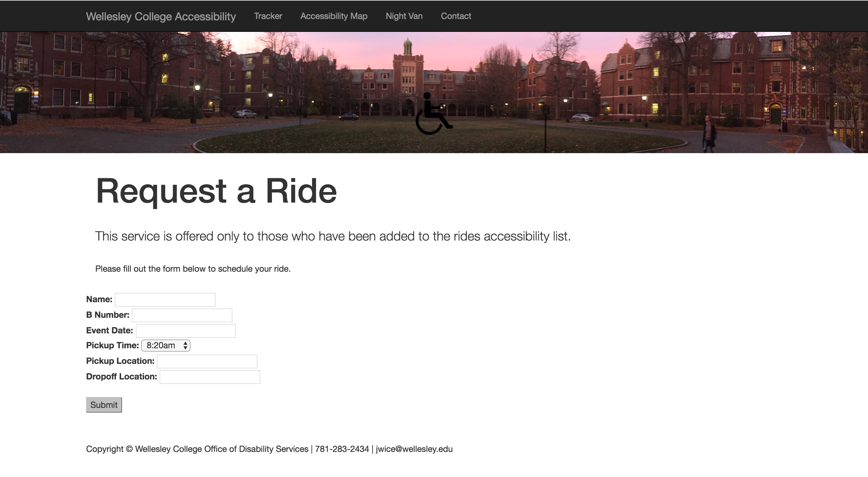Open the Tracker nav item

pos(268,16)
